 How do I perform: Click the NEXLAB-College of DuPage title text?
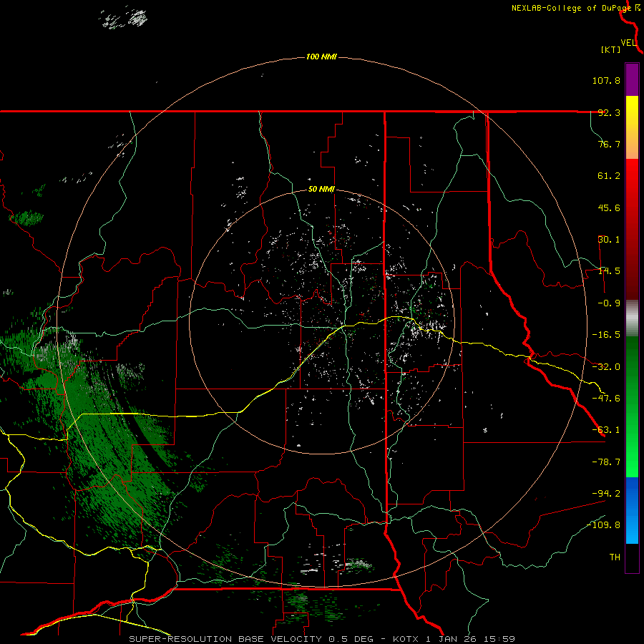[x=572, y=8]
